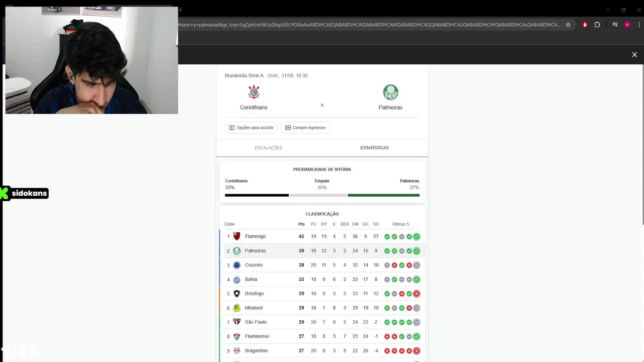Click the green Palmeiras probability bar
This screenshot has height=362, width=644.
pyautogui.click(x=383, y=195)
